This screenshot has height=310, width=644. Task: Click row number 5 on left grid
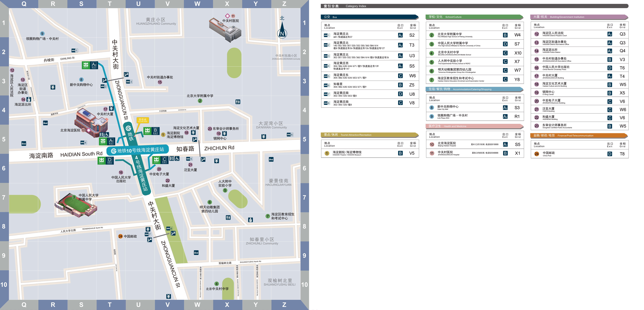[x=4, y=139]
